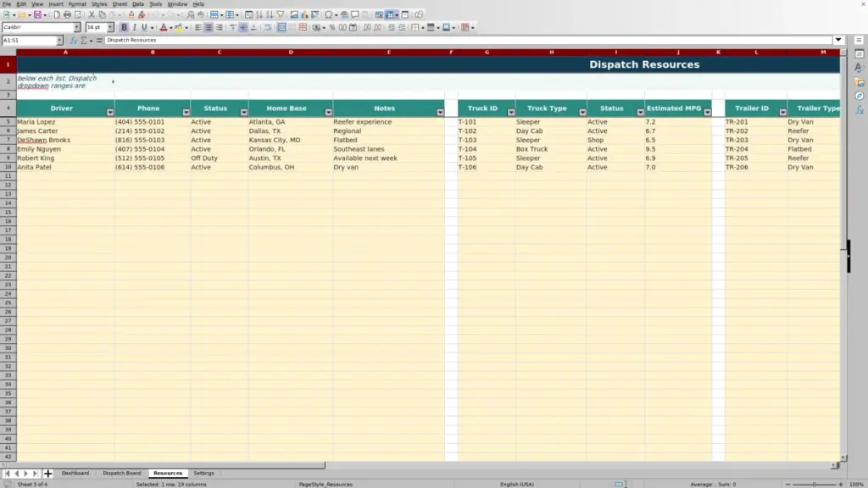Open the Phone column filter dropdown
This screenshot has width=868, height=488.
click(x=186, y=113)
